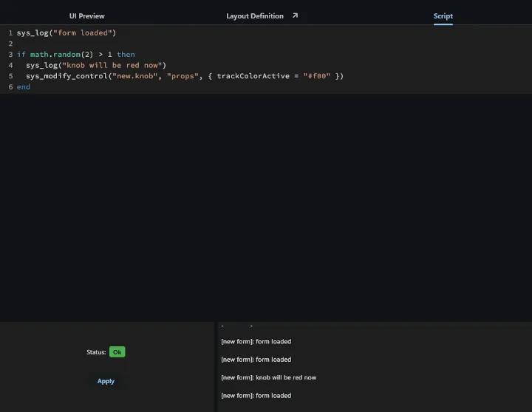Click the "#f00" color string in code
This screenshot has width=532, height=412.
click(316, 76)
